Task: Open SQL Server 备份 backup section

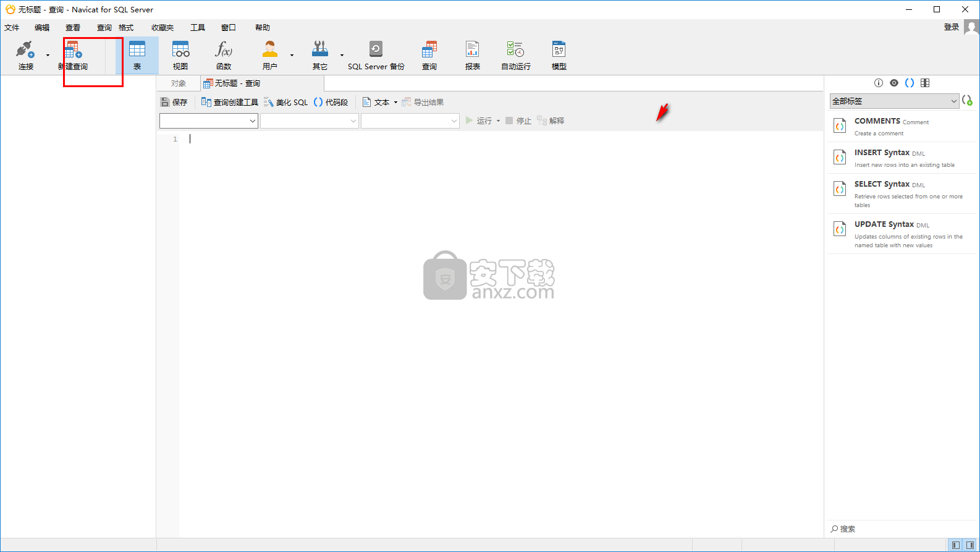Action: coord(376,55)
